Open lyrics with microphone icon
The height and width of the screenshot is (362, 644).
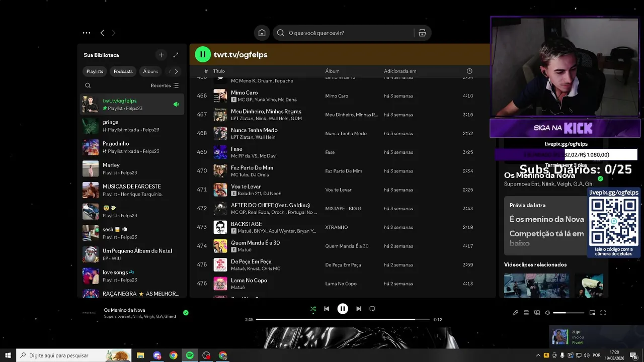coord(515,313)
